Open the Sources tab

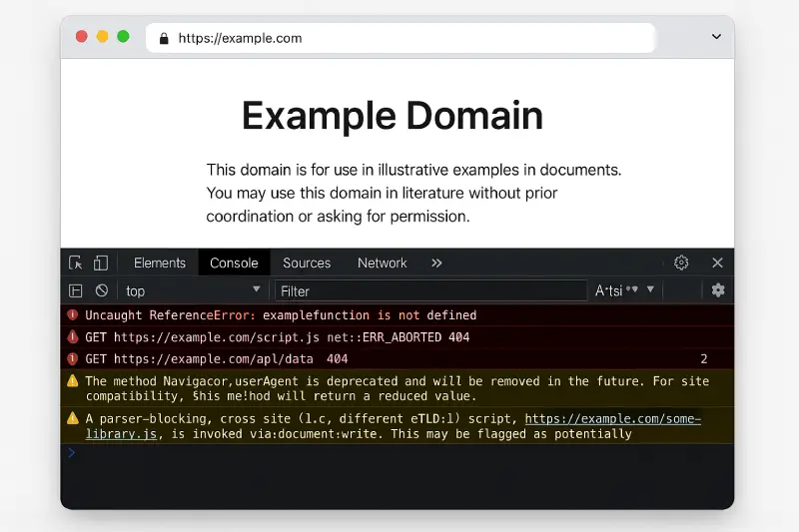coord(307,263)
